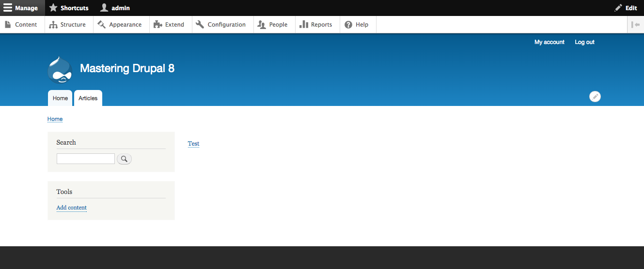644x269 pixels.
Task: Focus the Search text field
Action: tap(86, 159)
